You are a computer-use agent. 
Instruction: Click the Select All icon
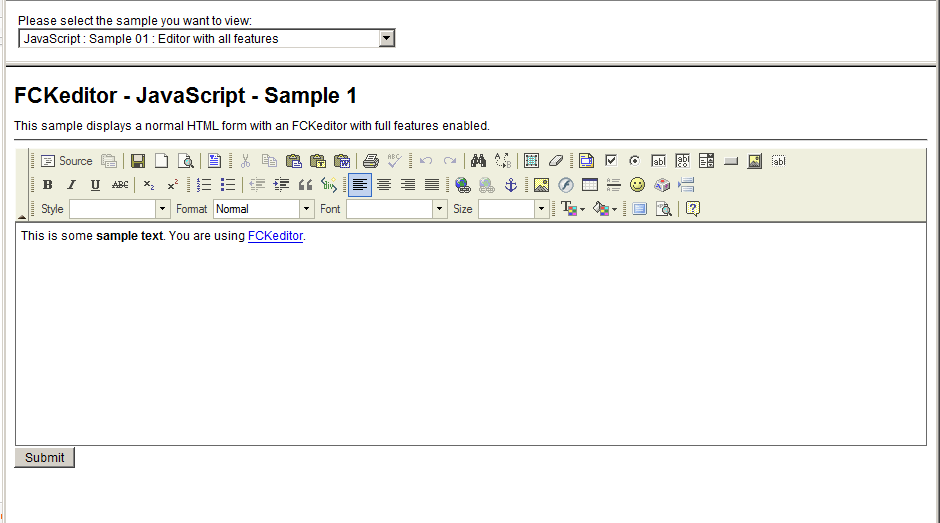point(531,161)
